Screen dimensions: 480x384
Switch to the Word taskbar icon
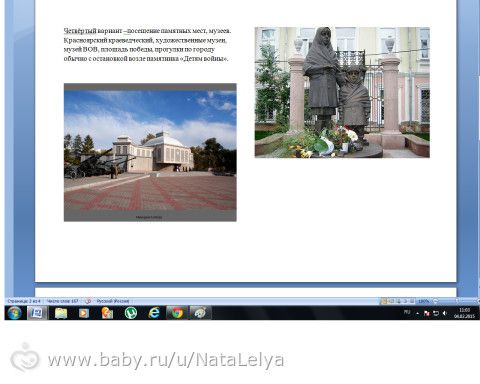tap(37, 313)
